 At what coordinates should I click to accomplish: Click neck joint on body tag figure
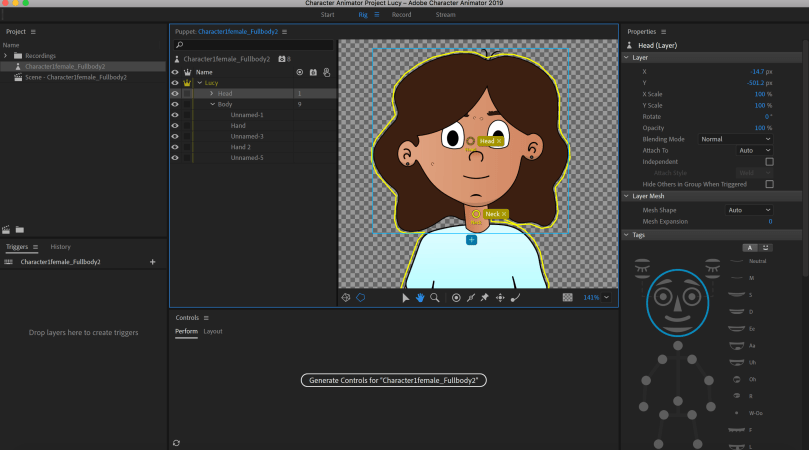coord(678,346)
